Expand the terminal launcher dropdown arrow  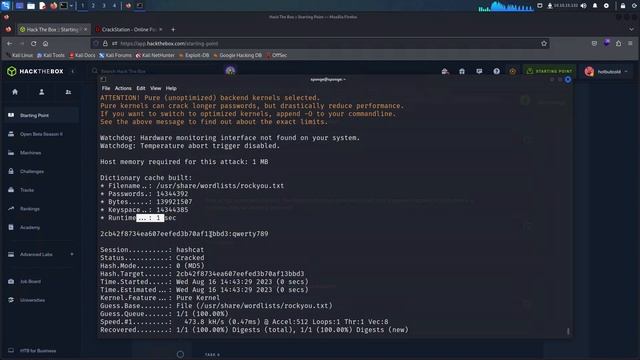(71, 6)
